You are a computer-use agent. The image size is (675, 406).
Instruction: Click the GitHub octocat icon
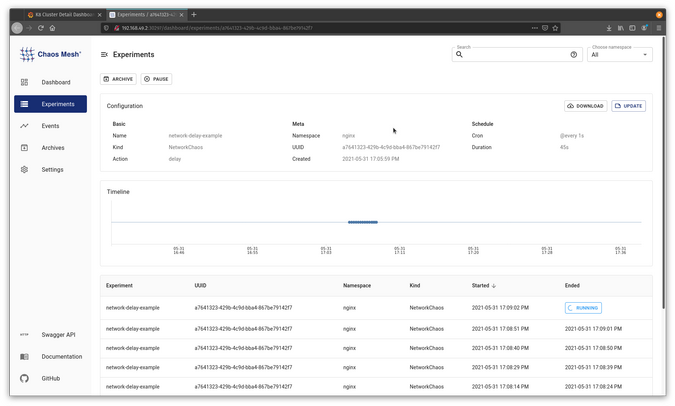tap(25, 378)
